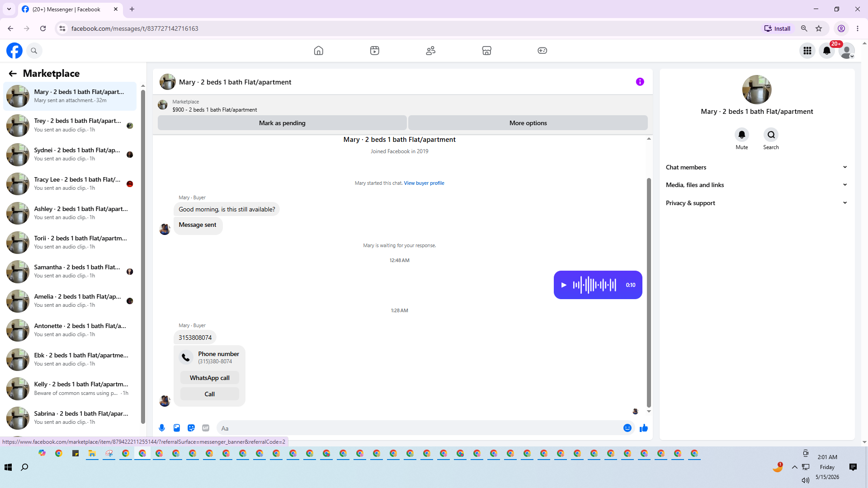Choose a sticker

(191, 428)
